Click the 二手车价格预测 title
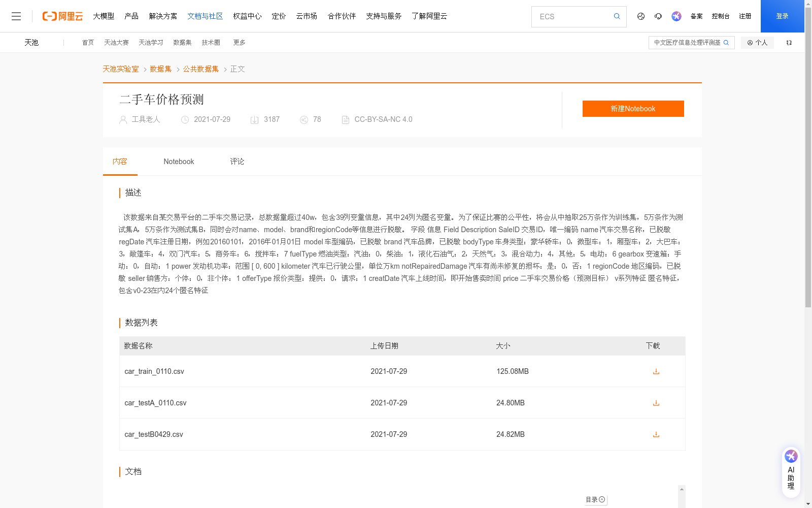 pyautogui.click(x=161, y=100)
